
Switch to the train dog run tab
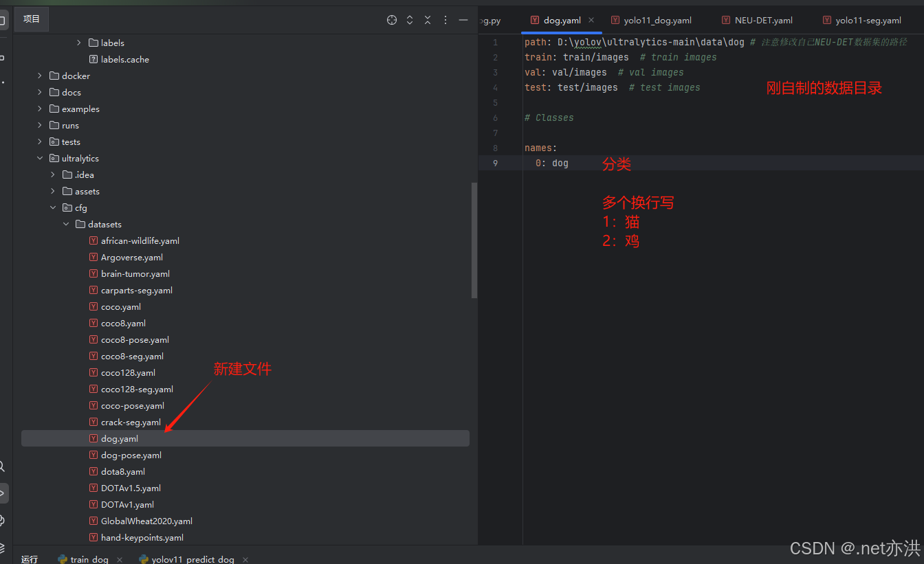[x=89, y=559]
